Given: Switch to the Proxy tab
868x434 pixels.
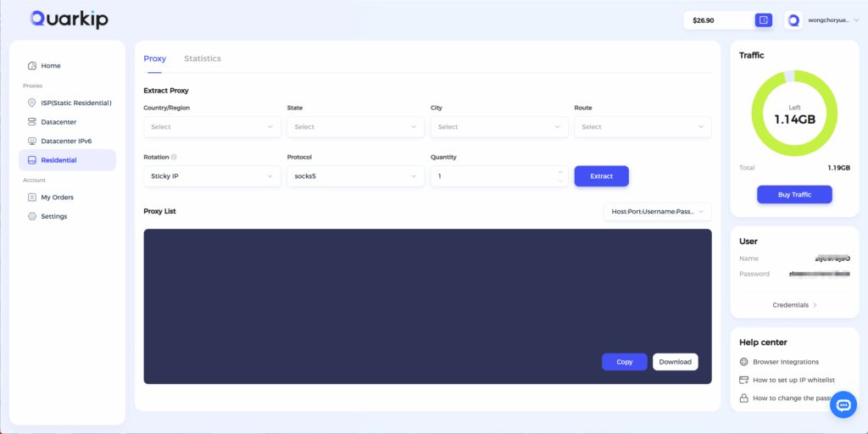Looking at the screenshot, I should coord(154,58).
